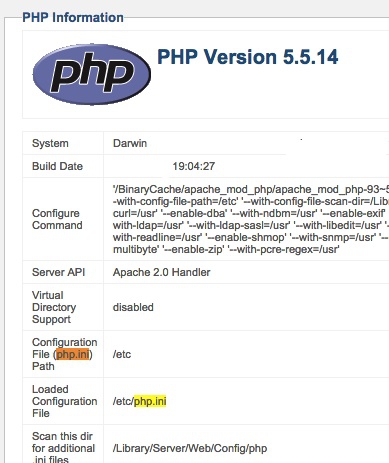This screenshot has width=389, height=463.
Task: Click the BinaryCache configure command text
Action: coord(251,189)
